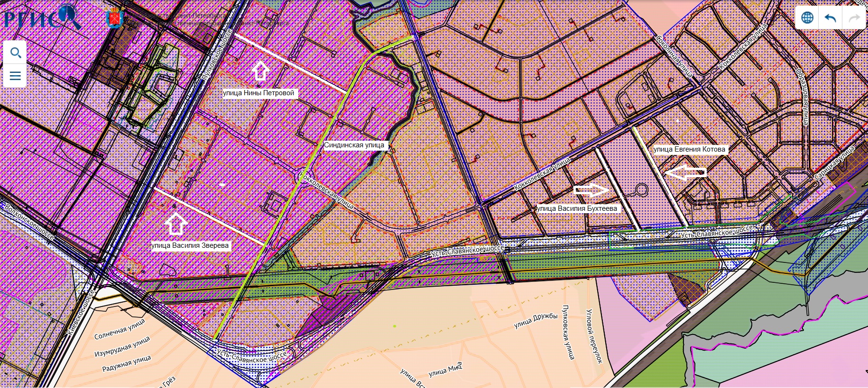Select the улица Евгения Котова label
Image resolution: width=868 pixels, height=388 pixels.
(689, 150)
